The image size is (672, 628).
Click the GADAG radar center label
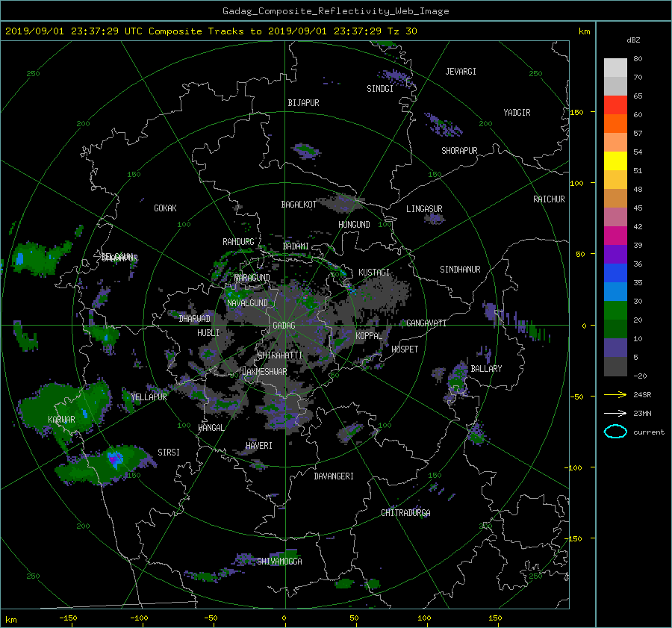[284, 326]
